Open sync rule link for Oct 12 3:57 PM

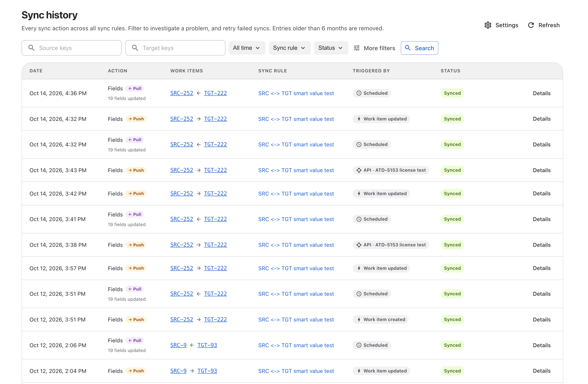click(x=296, y=268)
